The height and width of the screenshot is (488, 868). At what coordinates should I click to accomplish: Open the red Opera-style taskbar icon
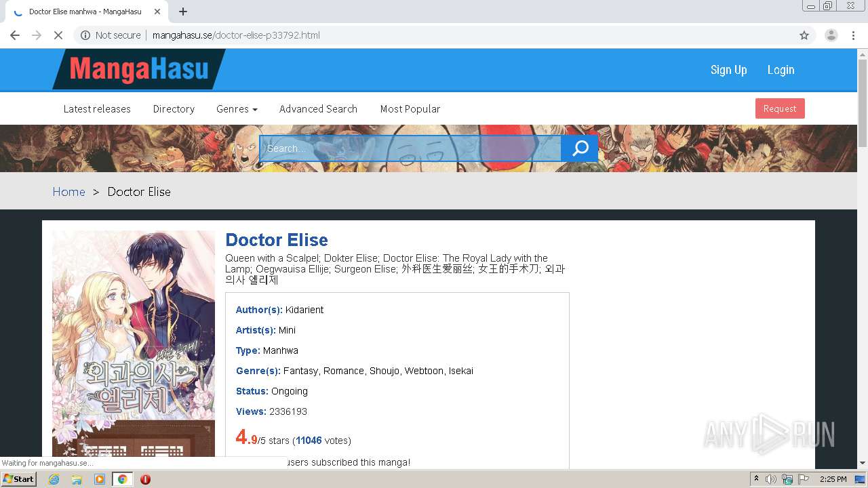tap(145, 479)
